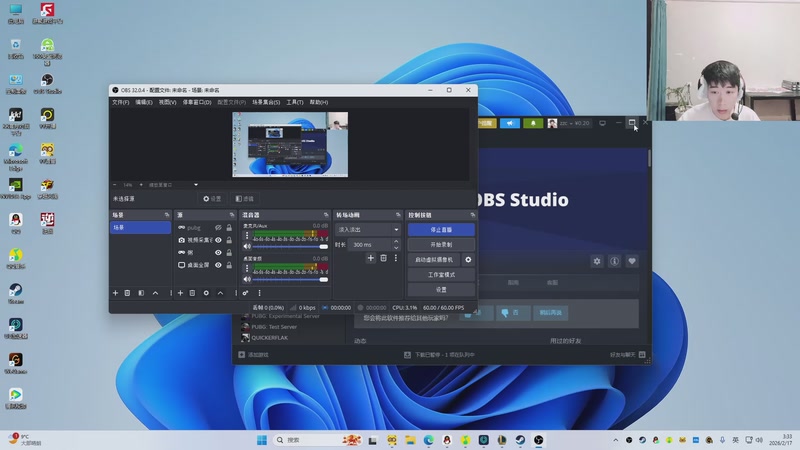This screenshot has width=800, height=450.
Task: Click the 停止直播 button
Action: (441, 229)
